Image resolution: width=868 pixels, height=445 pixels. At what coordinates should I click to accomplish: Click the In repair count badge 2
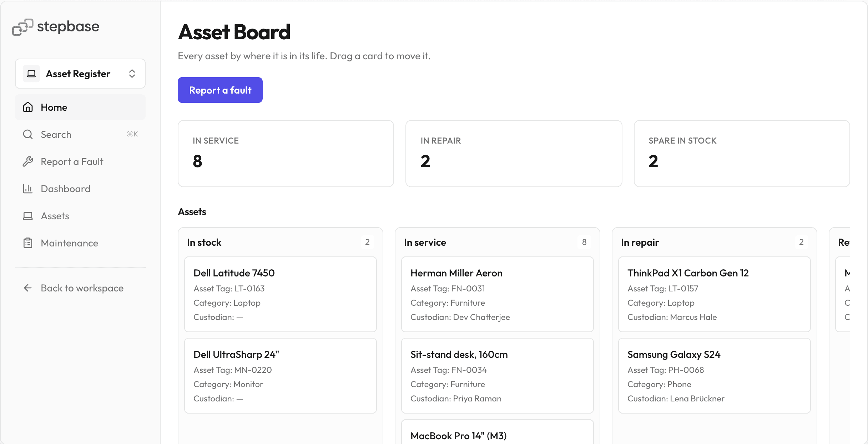(x=801, y=242)
